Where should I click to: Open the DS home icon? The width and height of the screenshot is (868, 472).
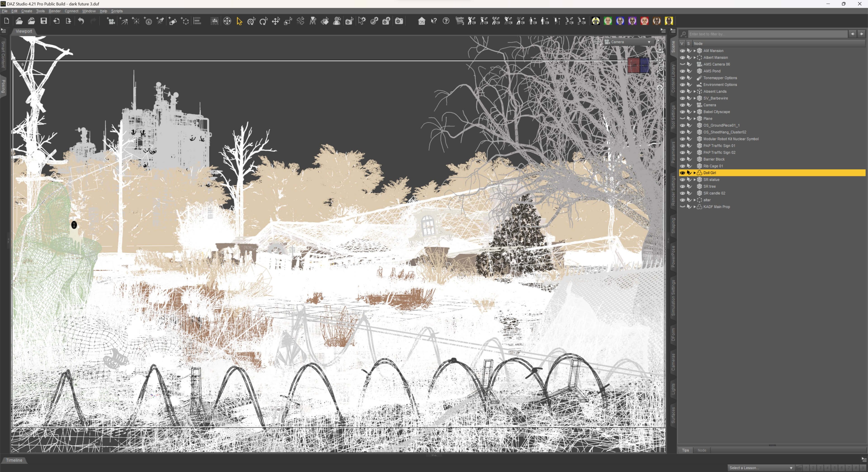[x=422, y=21]
